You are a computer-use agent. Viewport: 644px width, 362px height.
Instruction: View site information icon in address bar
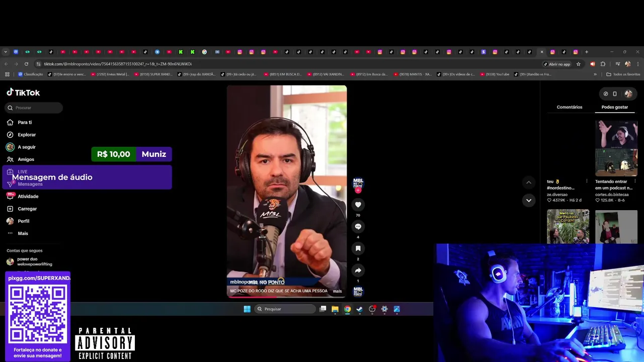point(38,64)
